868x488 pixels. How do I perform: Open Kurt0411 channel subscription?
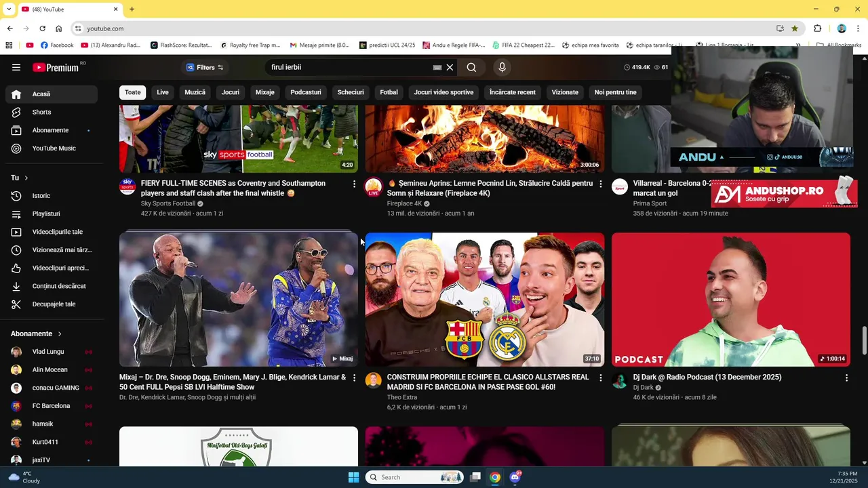pos(52,442)
